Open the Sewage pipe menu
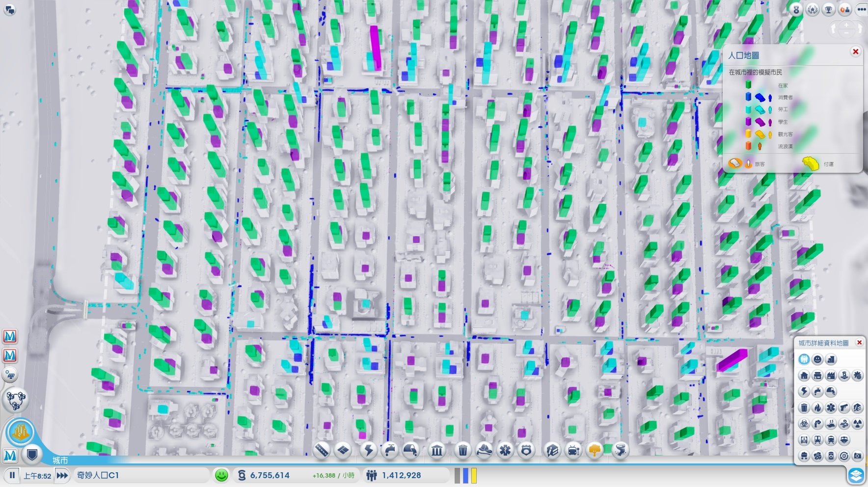Image resolution: width=868 pixels, height=487 pixels. [410, 450]
